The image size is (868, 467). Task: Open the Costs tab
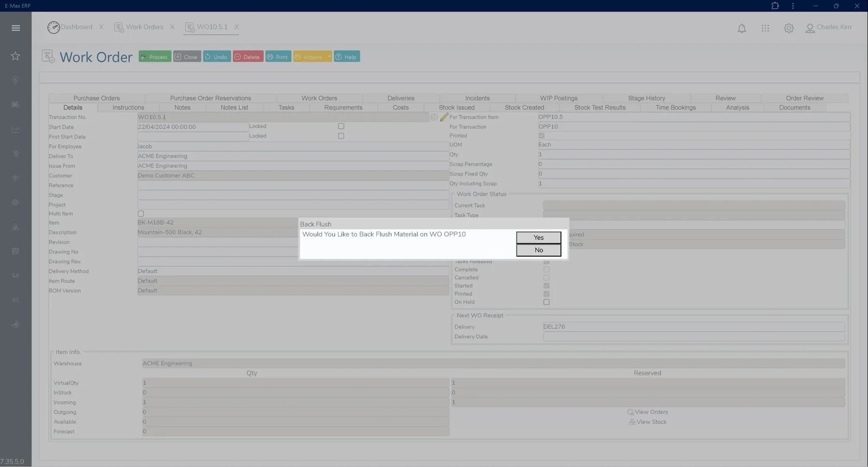(401, 108)
